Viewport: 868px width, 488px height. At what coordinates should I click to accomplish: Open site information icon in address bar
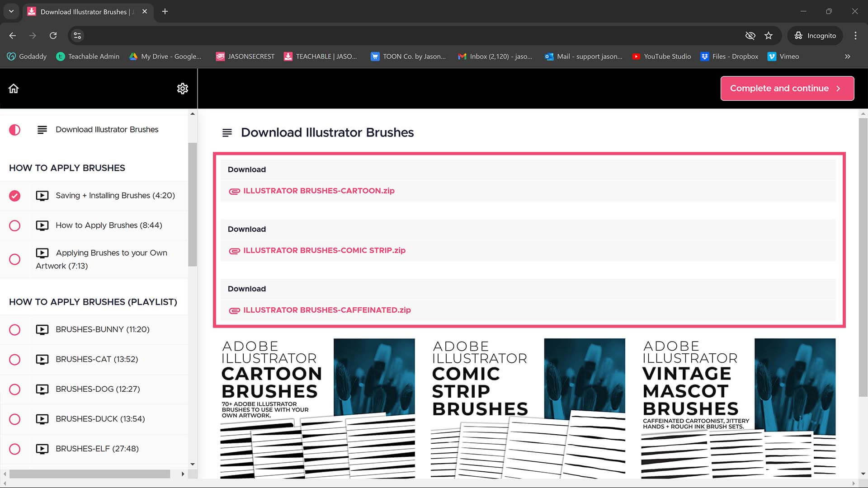[77, 36]
